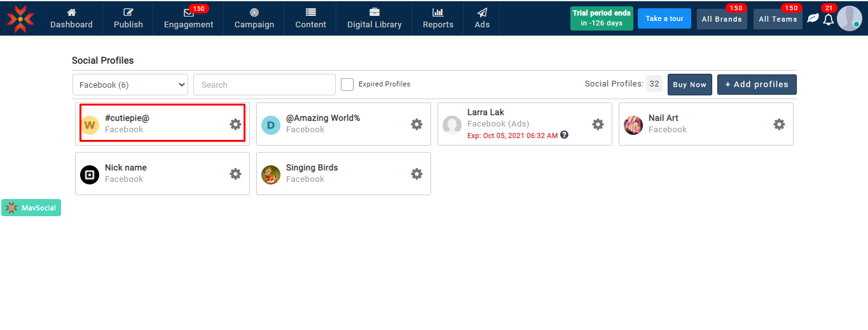Open the All Teams selector

click(778, 19)
